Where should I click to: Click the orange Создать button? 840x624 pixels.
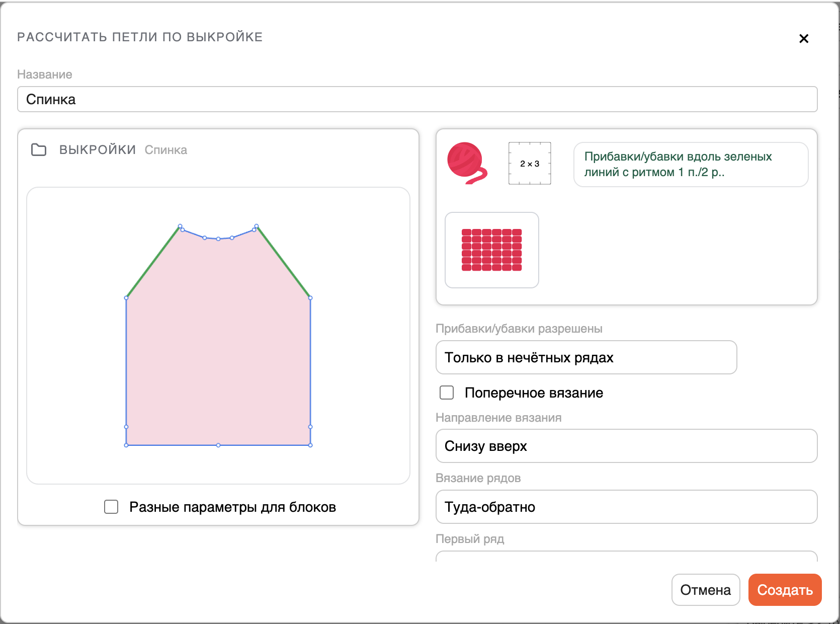click(x=784, y=590)
